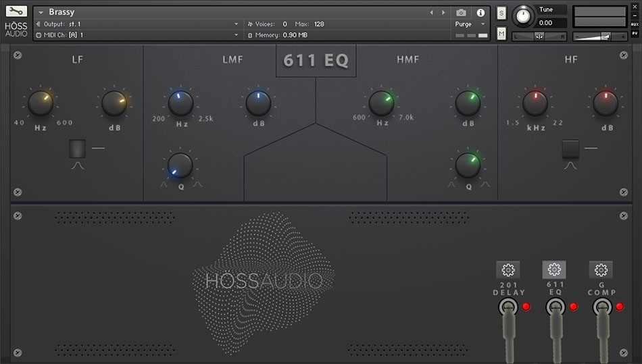The image size is (642, 364).
Task: Adjust the LMF Hz frequency knob
Action: 180,103
